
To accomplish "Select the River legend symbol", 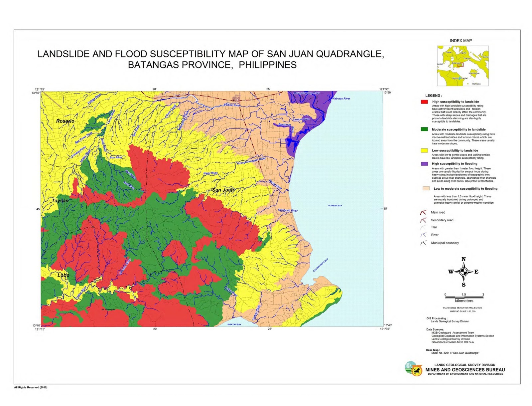I will [423, 235].
